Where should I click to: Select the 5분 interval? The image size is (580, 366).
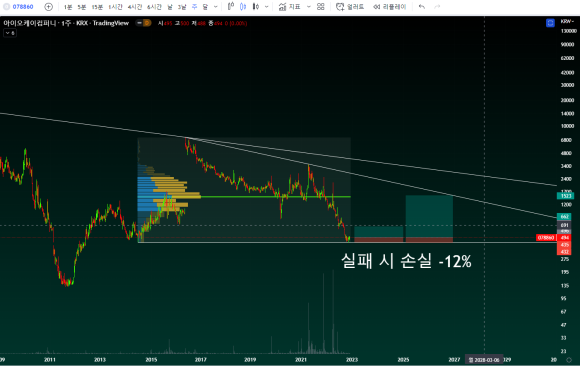[81, 7]
